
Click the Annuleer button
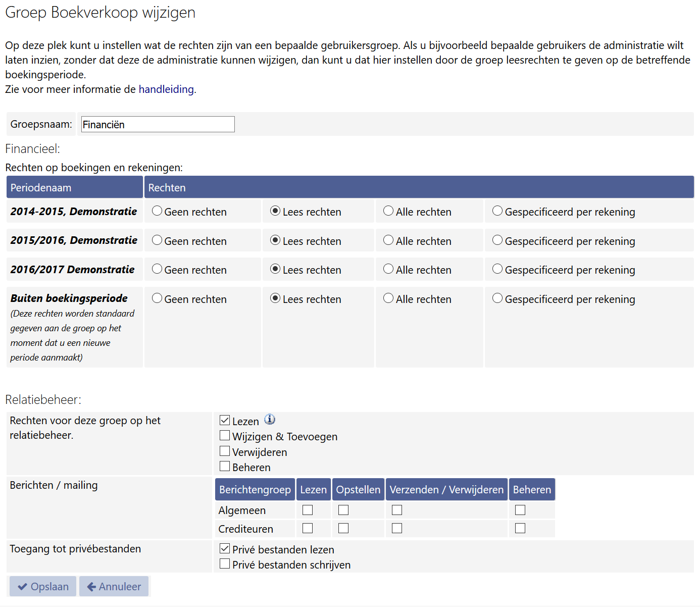pyautogui.click(x=114, y=587)
